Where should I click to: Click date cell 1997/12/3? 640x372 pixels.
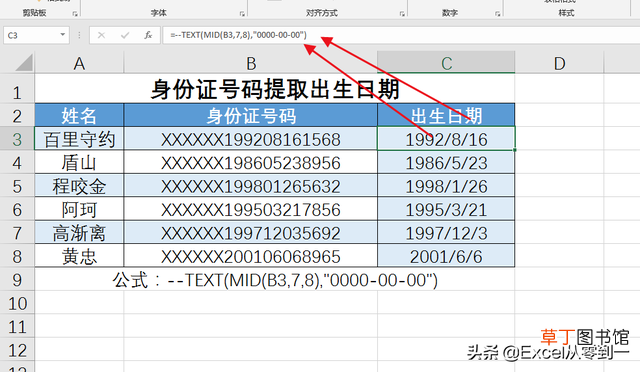coord(446,233)
